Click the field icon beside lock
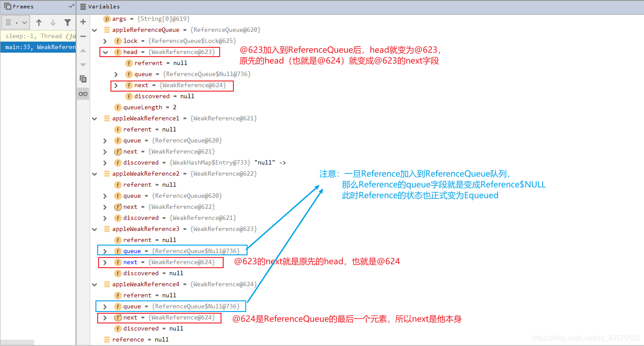Image resolution: width=644 pixels, height=346 pixels. (x=118, y=41)
